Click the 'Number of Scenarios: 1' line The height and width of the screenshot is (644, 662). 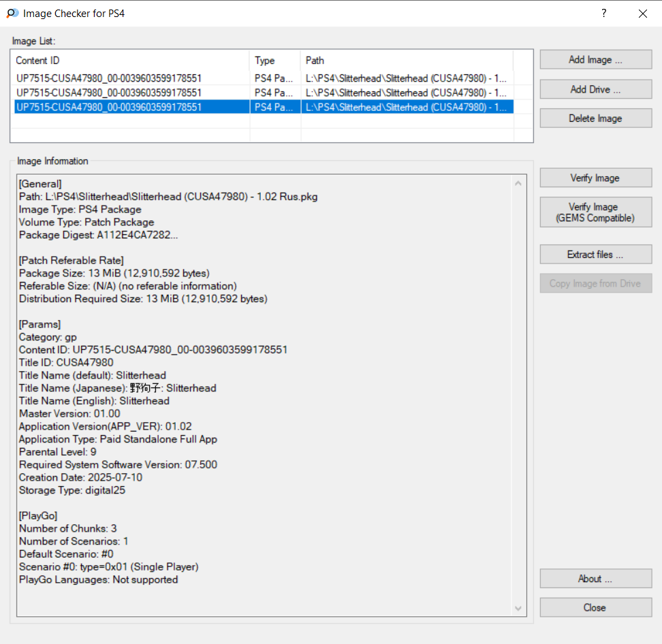click(x=74, y=541)
